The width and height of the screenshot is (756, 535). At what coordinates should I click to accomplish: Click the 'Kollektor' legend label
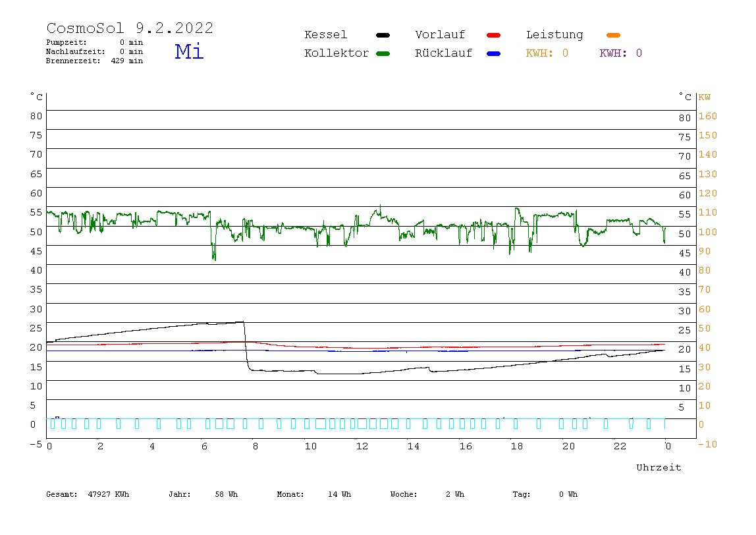point(336,53)
